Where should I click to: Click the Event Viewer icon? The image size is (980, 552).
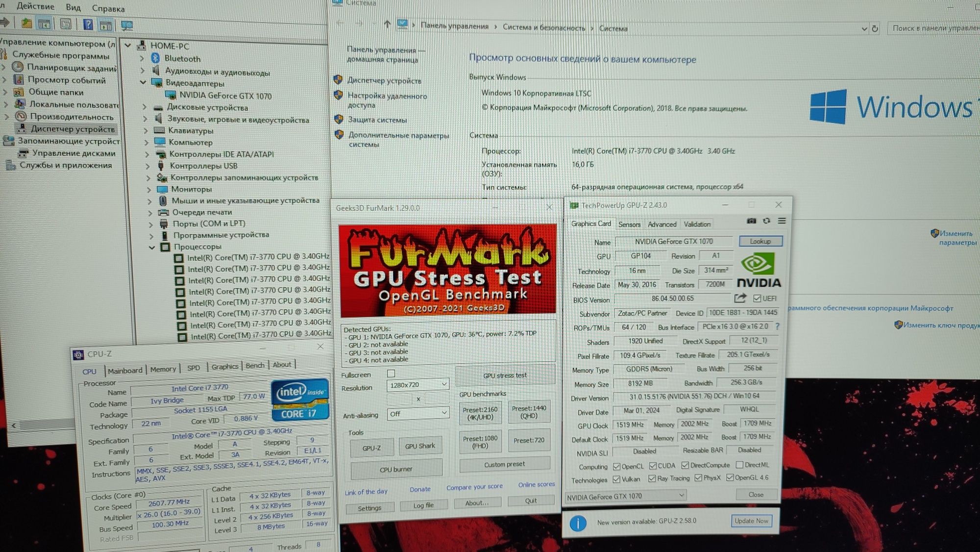coord(19,79)
